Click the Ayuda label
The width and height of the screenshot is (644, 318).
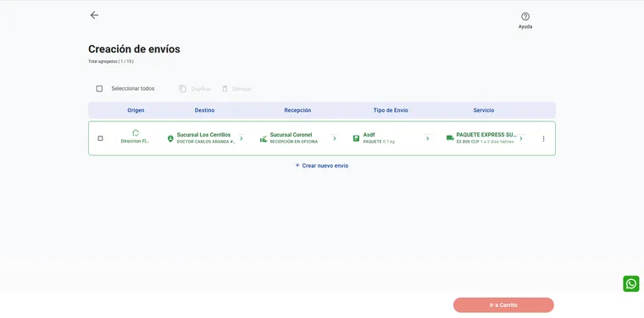click(x=525, y=26)
